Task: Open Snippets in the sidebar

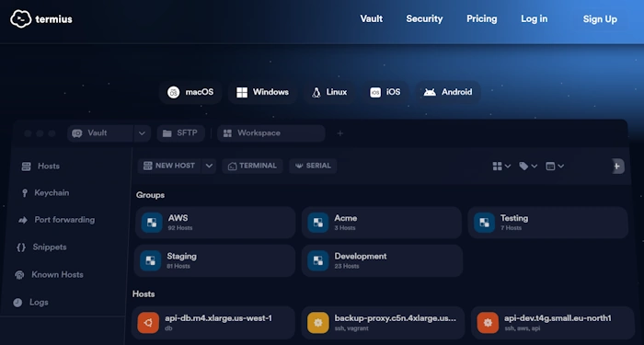Action: pos(41,247)
